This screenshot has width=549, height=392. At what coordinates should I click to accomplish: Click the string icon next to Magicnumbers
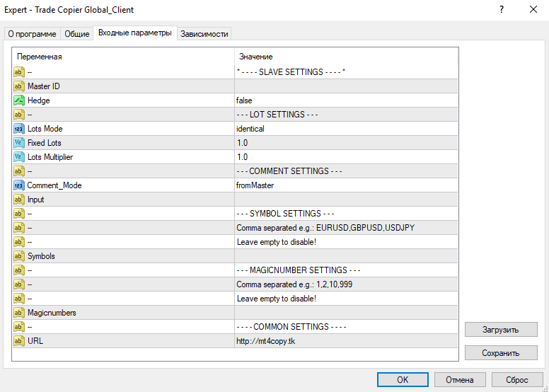[19, 313]
